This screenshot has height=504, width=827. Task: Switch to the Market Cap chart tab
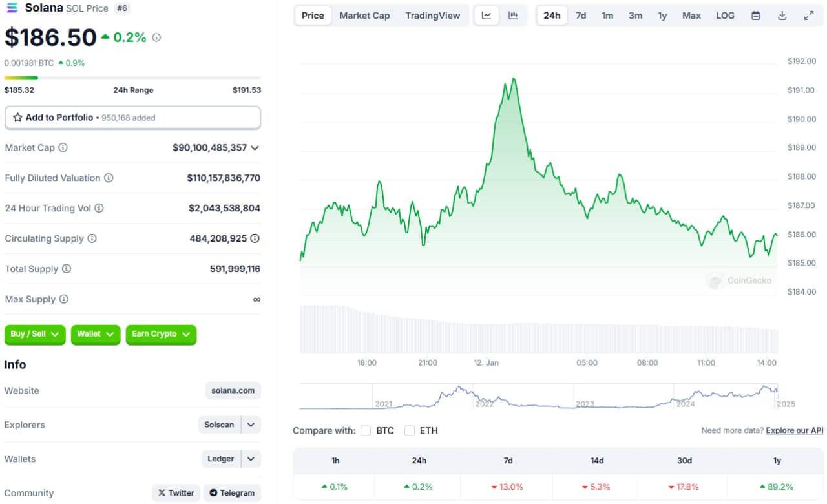(x=364, y=16)
